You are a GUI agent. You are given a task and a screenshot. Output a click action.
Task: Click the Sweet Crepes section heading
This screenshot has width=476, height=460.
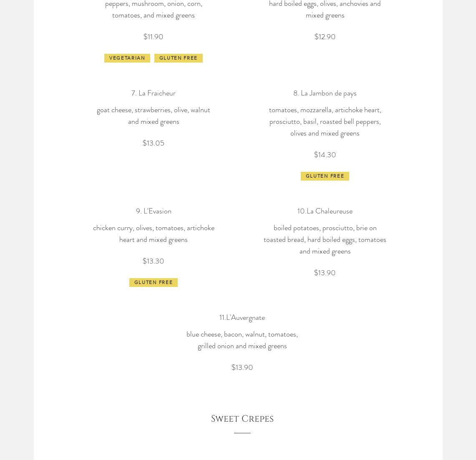242,419
